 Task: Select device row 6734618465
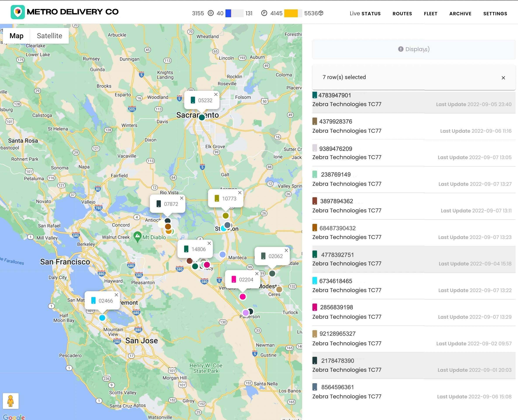(x=414, y=286)
